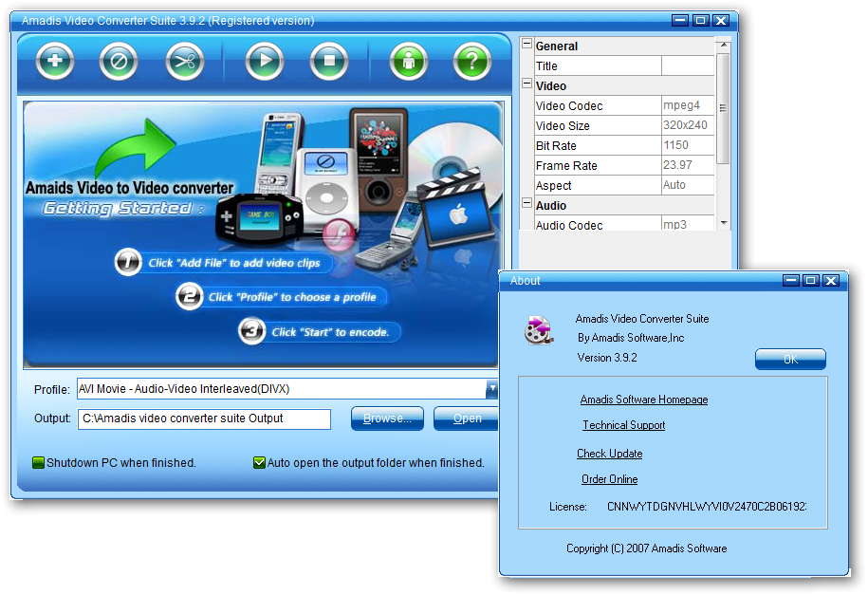Image resolution: width=868 pixels, height=595 pixels.
Task: Click the Frame Rate property label
Action: [566, 166]
